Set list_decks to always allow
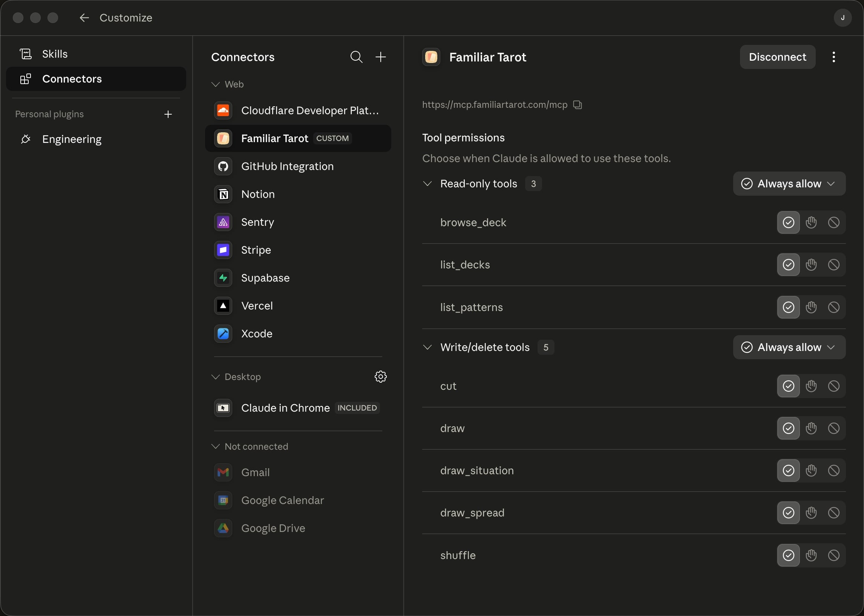864x616 pixels. click(x=788, y=265)
